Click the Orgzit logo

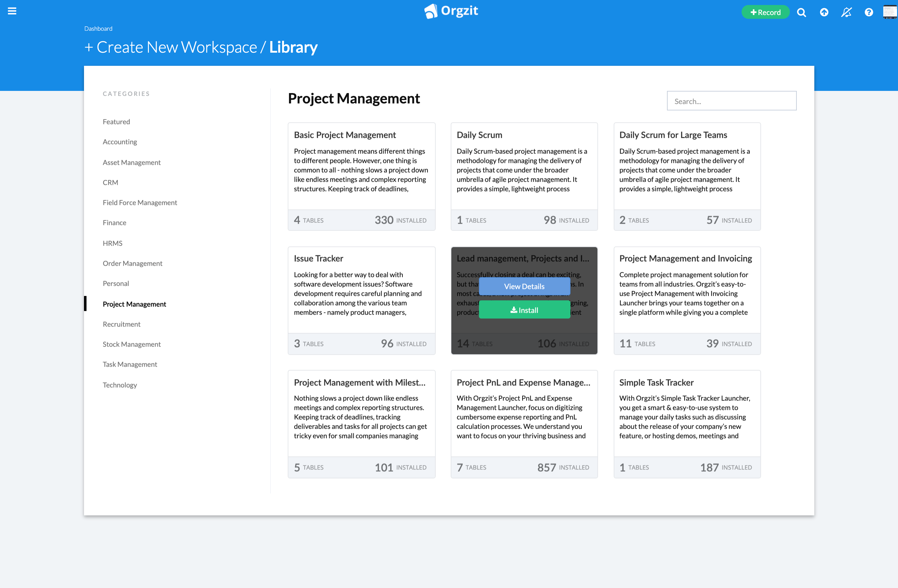click(x=451, y=11)
